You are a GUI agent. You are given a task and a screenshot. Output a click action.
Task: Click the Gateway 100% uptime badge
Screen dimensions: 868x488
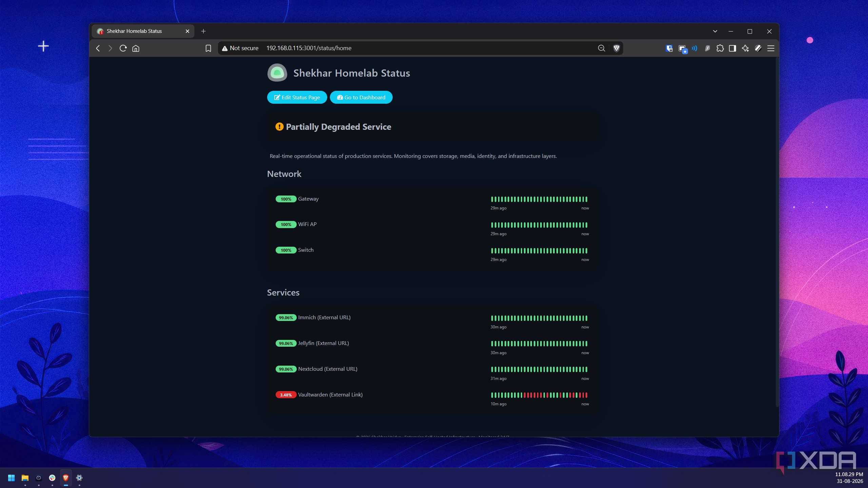coord(286,199)
